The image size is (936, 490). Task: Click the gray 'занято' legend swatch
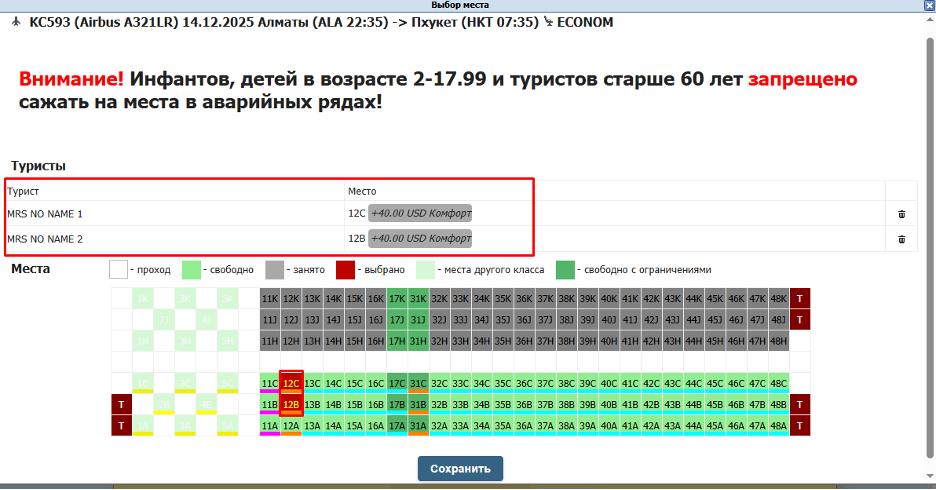276,270
